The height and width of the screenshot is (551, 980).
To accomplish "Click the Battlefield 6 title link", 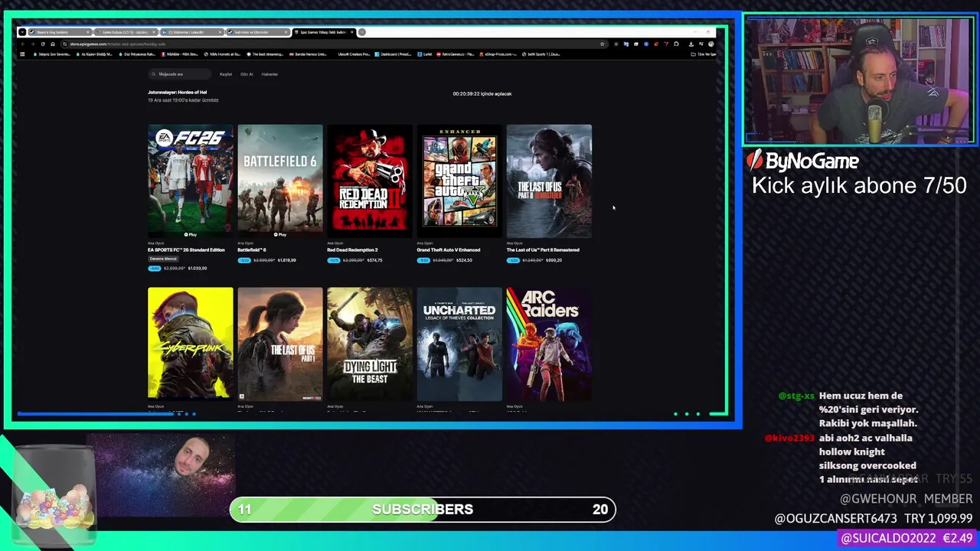I will pyautogui.click(x=251, y=250).
